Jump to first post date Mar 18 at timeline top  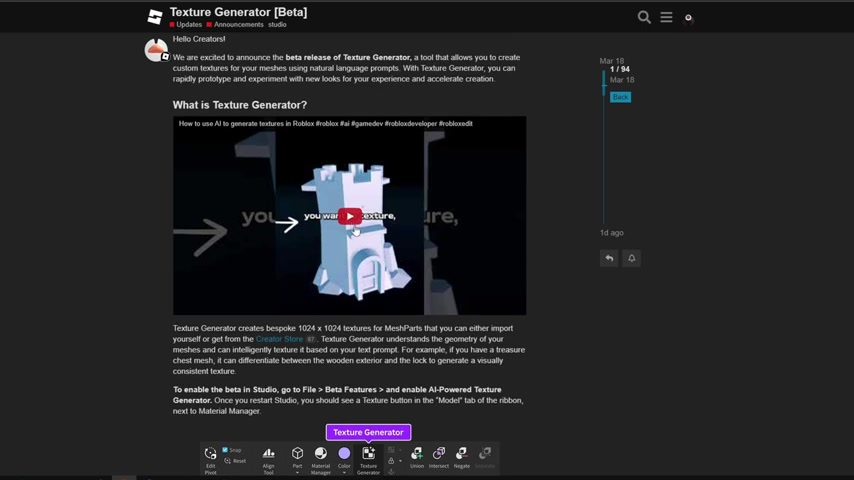(x=612, y=61)
